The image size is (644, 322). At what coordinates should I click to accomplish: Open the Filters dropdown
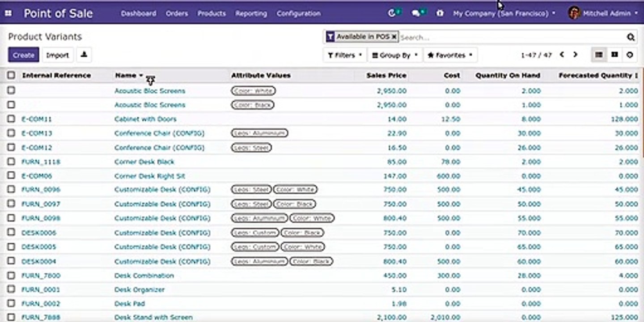(344, 55)
